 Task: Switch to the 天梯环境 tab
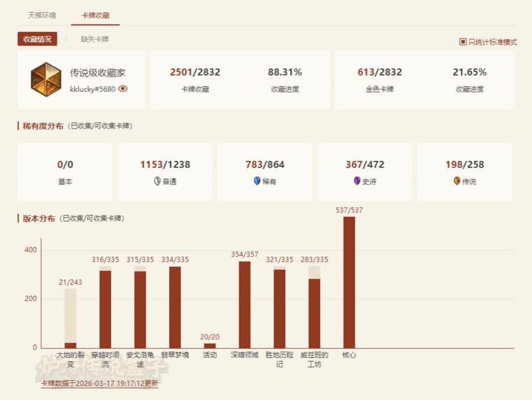pos(42,16)
